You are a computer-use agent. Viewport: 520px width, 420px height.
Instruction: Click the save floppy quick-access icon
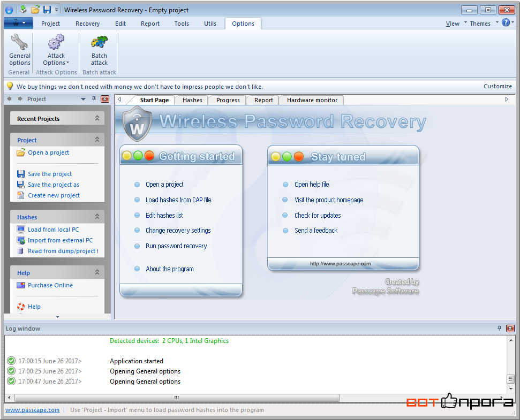(x=47, y=10)
